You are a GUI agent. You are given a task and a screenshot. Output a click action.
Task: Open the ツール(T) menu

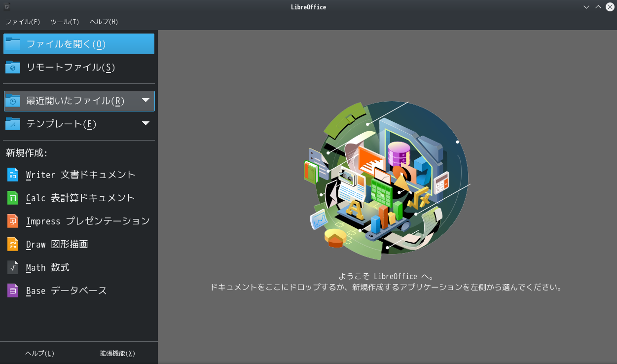tap(65, 22)
